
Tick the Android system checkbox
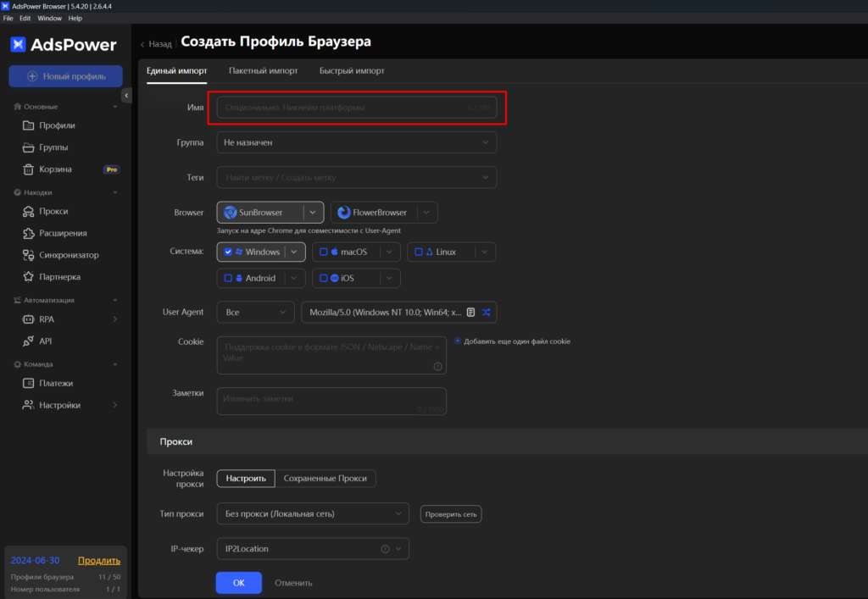click(x=229, y=278)
